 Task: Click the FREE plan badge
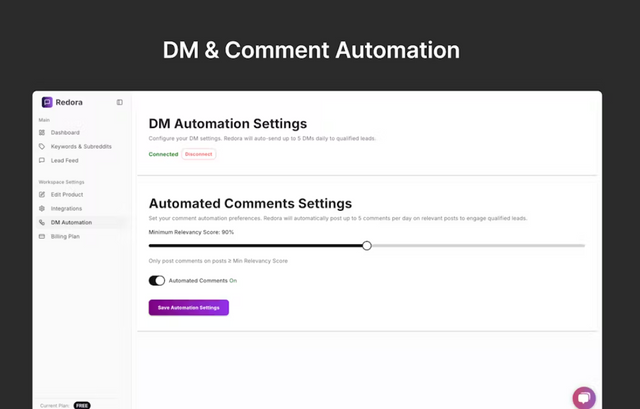pyautogui.click(x=82, y=405)
